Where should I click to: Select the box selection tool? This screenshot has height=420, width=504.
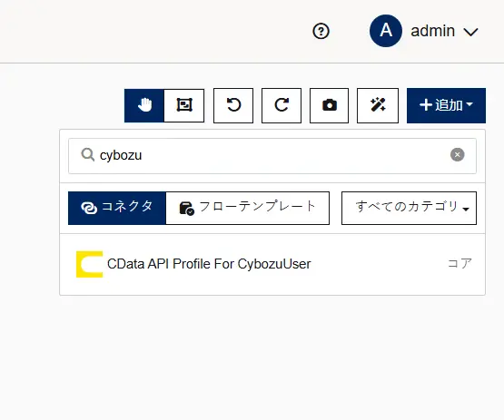pos(184,105)
